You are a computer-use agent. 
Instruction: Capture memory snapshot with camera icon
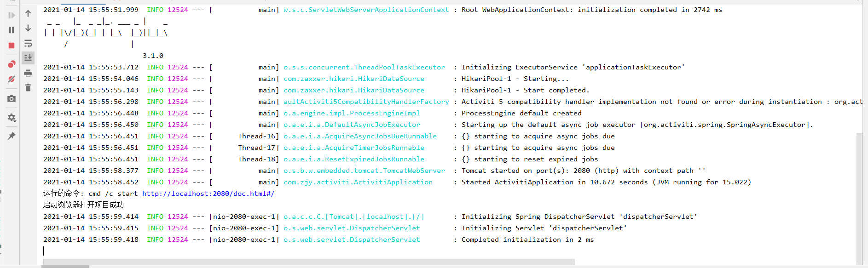tap(12, 98)
